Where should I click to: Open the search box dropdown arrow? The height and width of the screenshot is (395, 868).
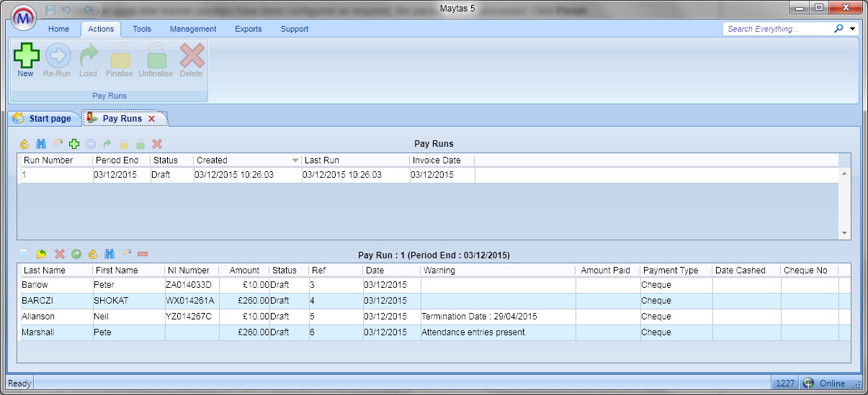(853, 29)
